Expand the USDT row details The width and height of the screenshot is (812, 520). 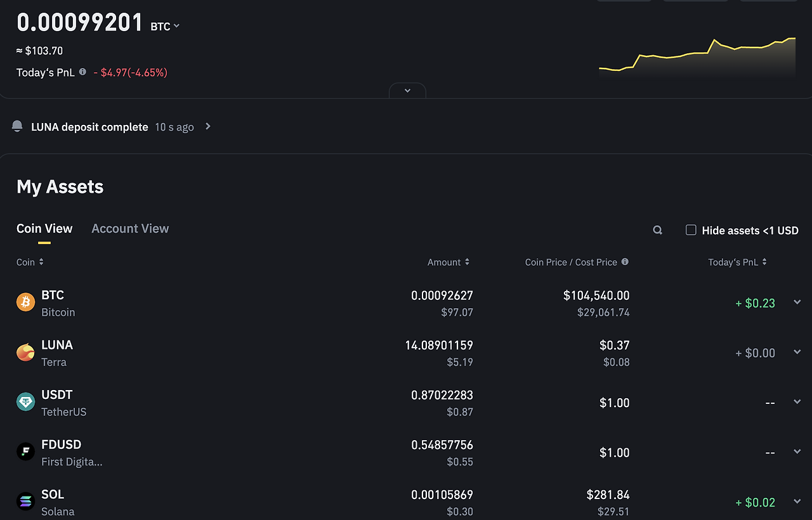click(x=797, y=401)
